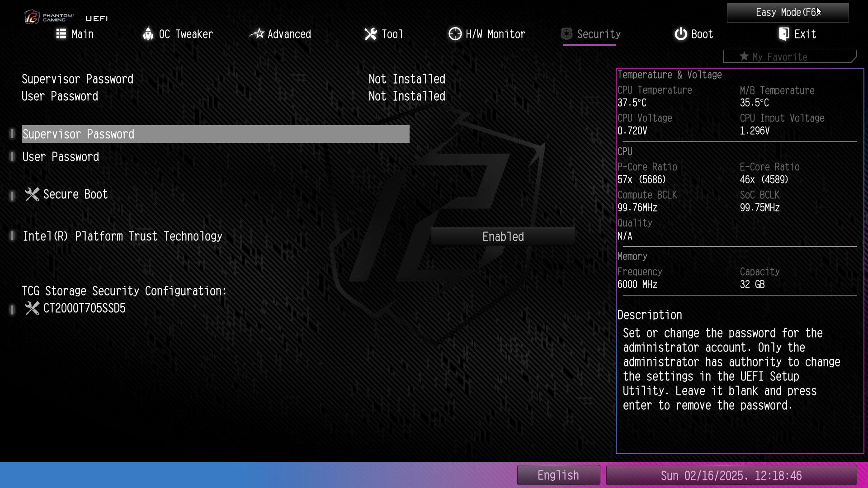Change language with the English button

point(558,475)
